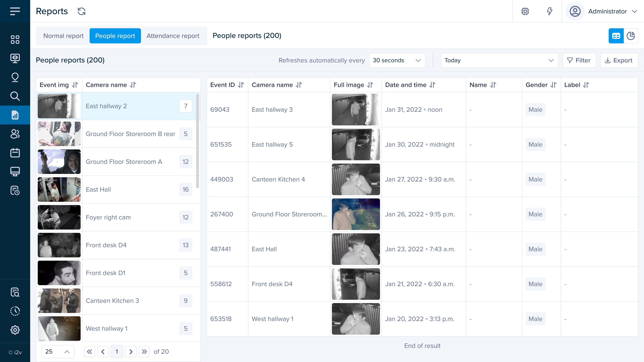Expand the Administrator account menu
This screenshot has width=644, height=362.
pyautogui.click(x=608, y=11)
